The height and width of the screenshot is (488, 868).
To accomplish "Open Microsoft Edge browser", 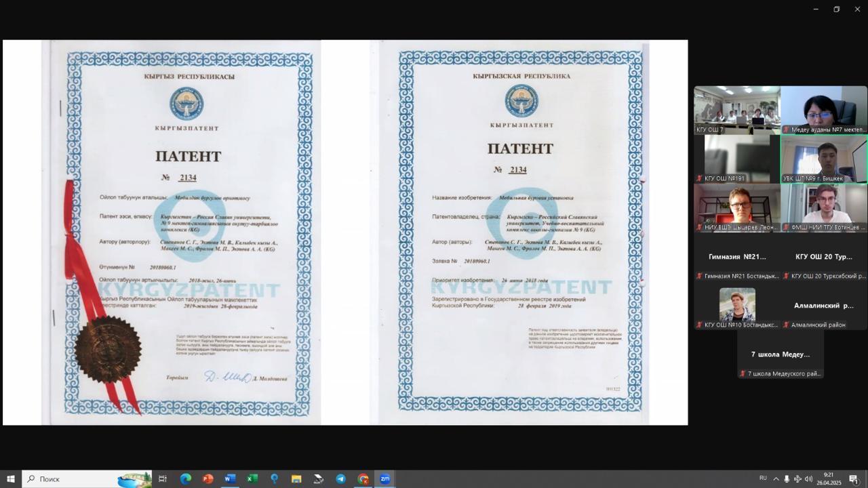I will (x=185, y=479).
